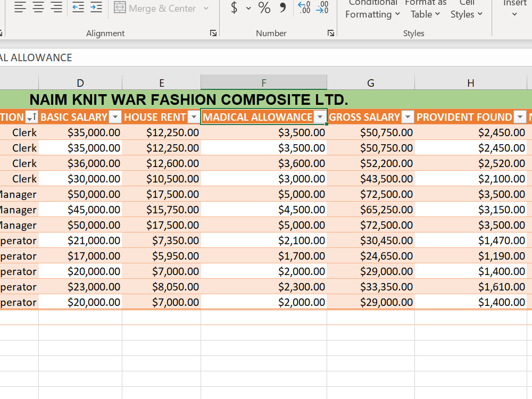
Task: Select provident fund cell $3,150.00
Action: [471, 210]
